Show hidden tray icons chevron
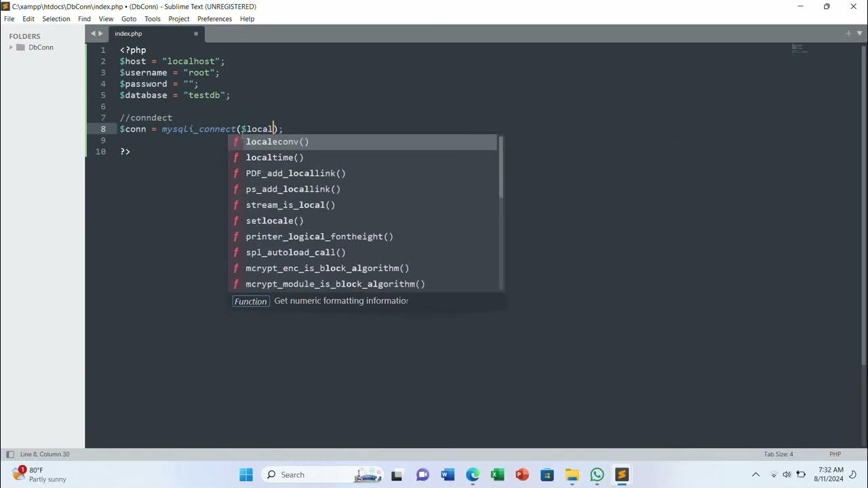 (x=756, y=474)
